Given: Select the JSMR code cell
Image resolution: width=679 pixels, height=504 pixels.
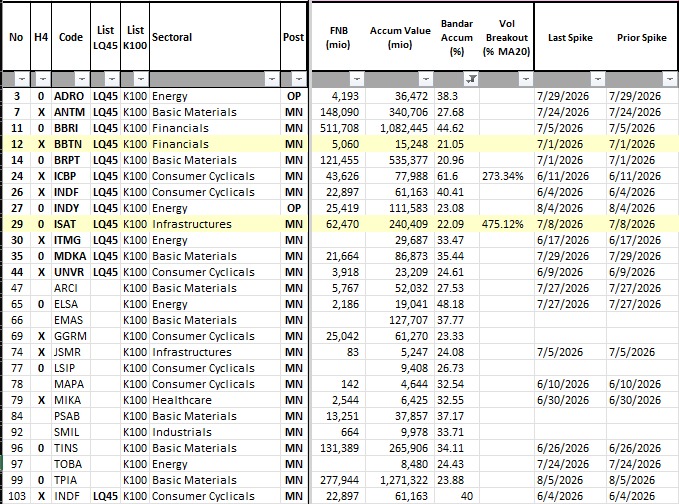Looking at the screenshot, I should pyautogui.click(x=71, y=352).
